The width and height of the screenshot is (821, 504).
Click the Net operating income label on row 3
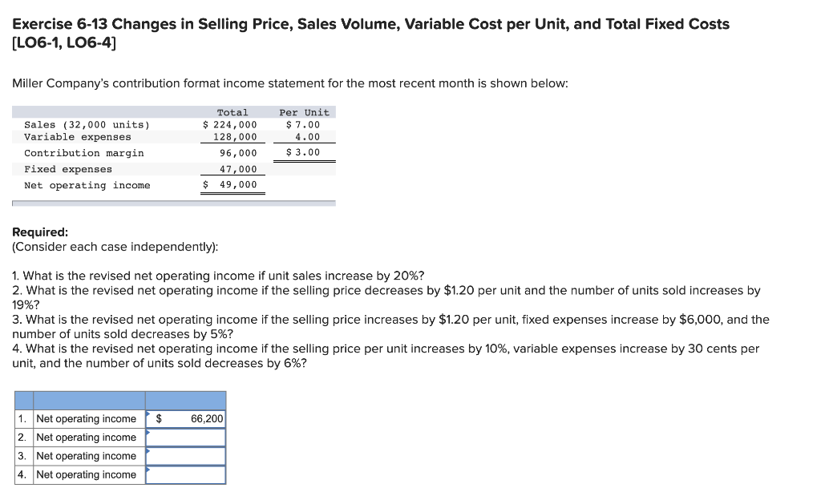87,455
